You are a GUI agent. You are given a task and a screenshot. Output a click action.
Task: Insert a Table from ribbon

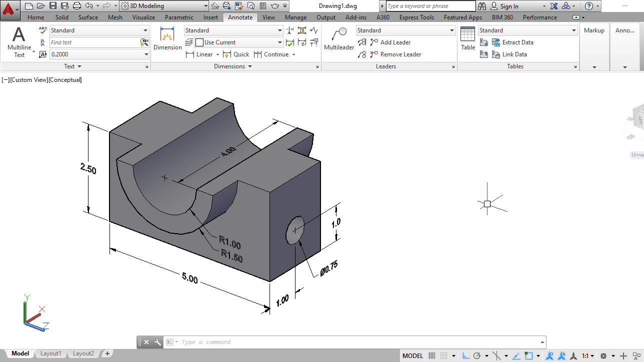click(467, 39)
